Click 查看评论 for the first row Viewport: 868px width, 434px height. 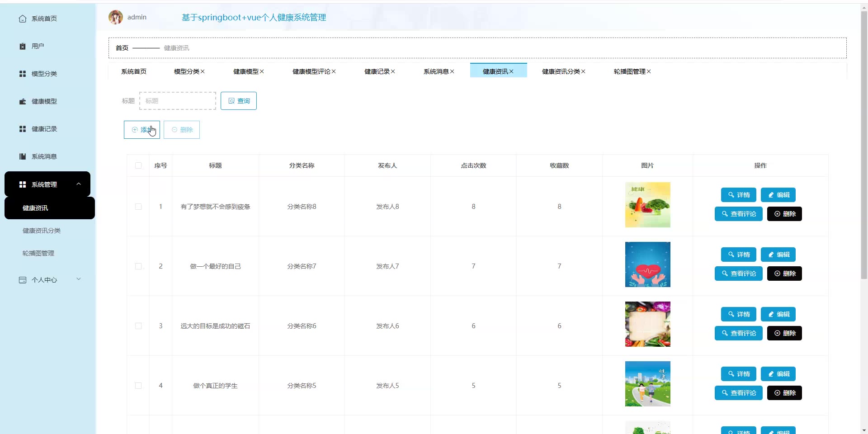click(x=738, y=214)
